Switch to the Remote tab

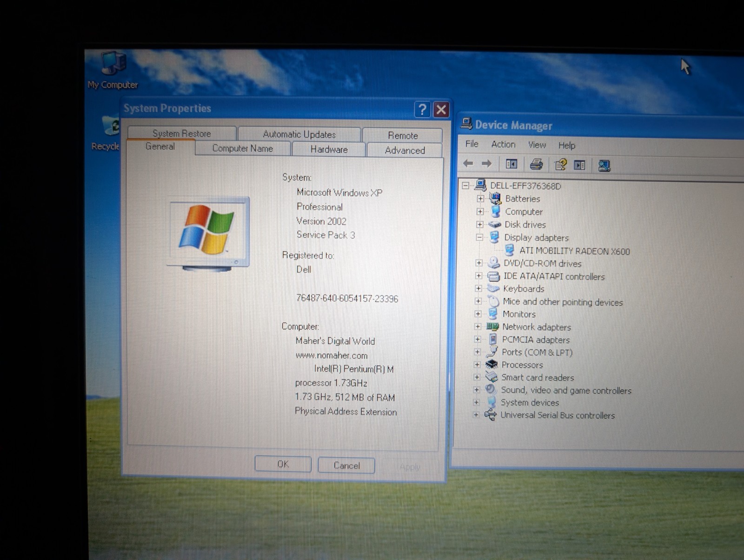[403, 135]
